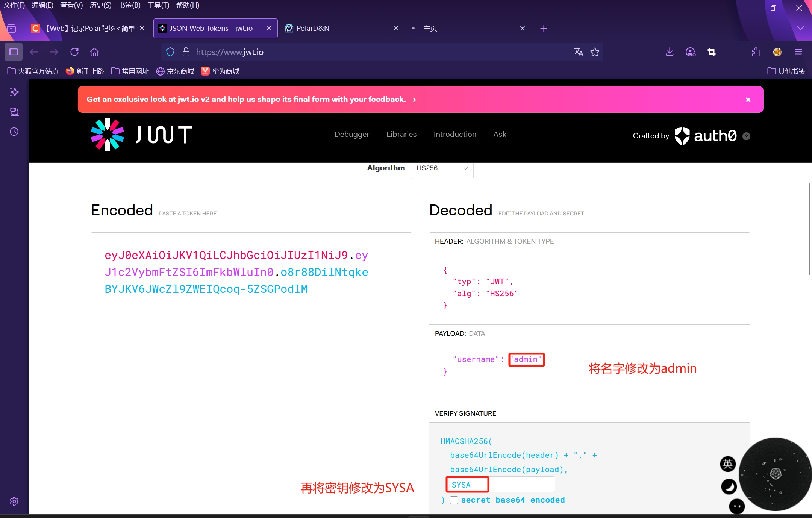Click the Introduction navigation link
The image size is (812, 518).
(454, 134)
